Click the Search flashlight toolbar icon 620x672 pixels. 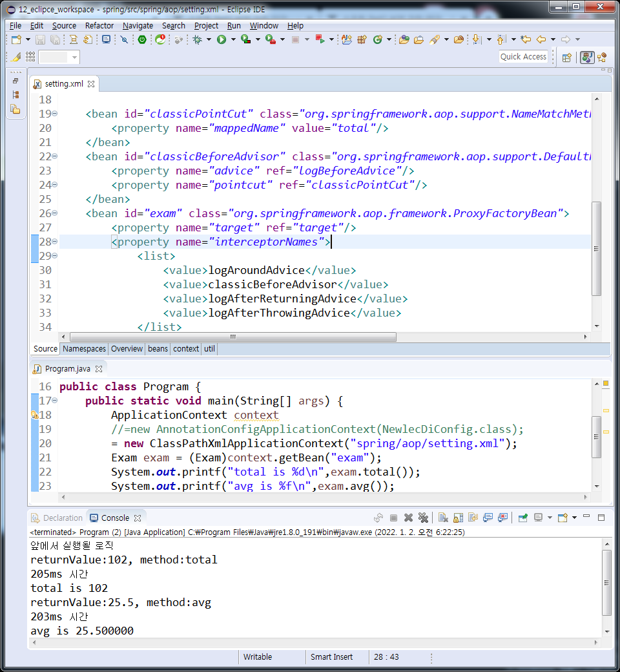click(435, 40)
